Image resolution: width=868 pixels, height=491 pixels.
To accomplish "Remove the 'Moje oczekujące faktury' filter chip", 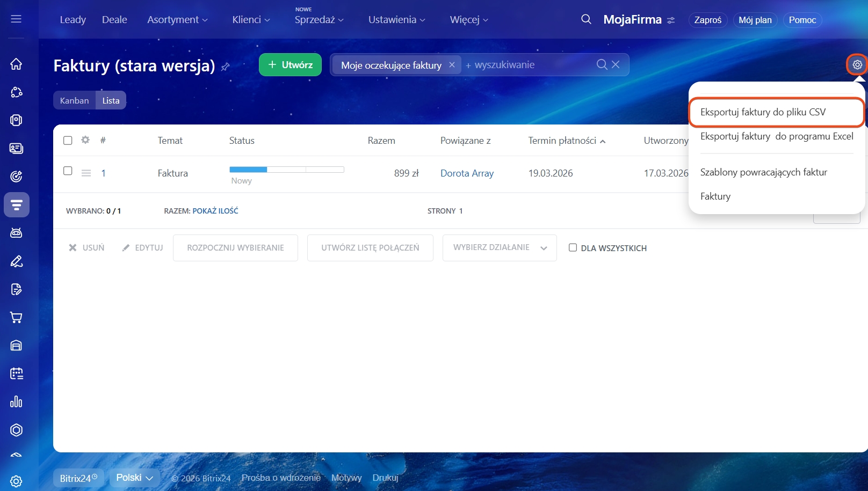I will click(452, 65).
